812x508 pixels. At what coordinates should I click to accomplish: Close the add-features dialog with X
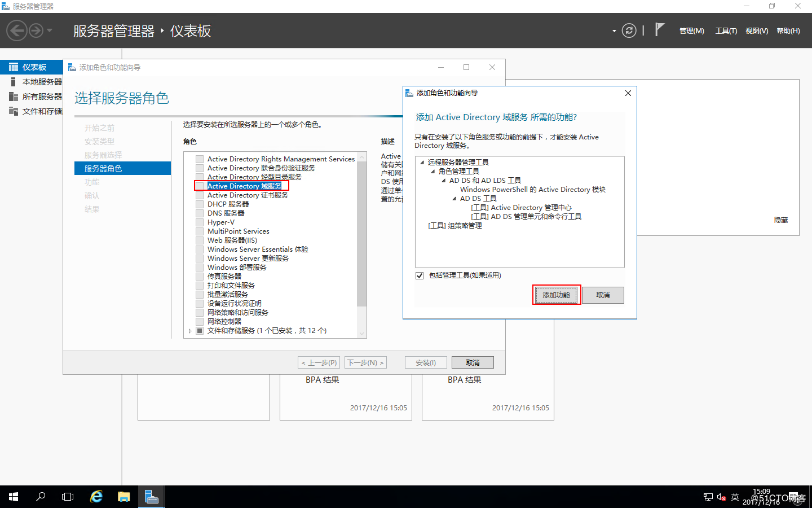(x=628, y=93)
